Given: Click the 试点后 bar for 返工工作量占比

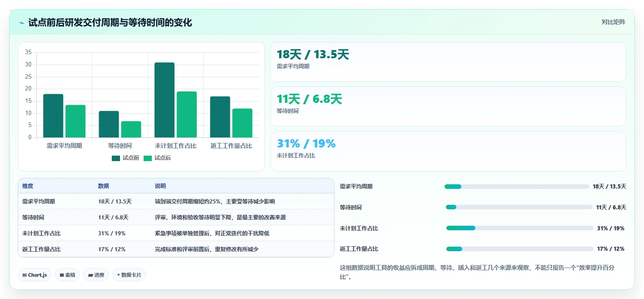Looking at the screenshot, I should tap(242, 123).
